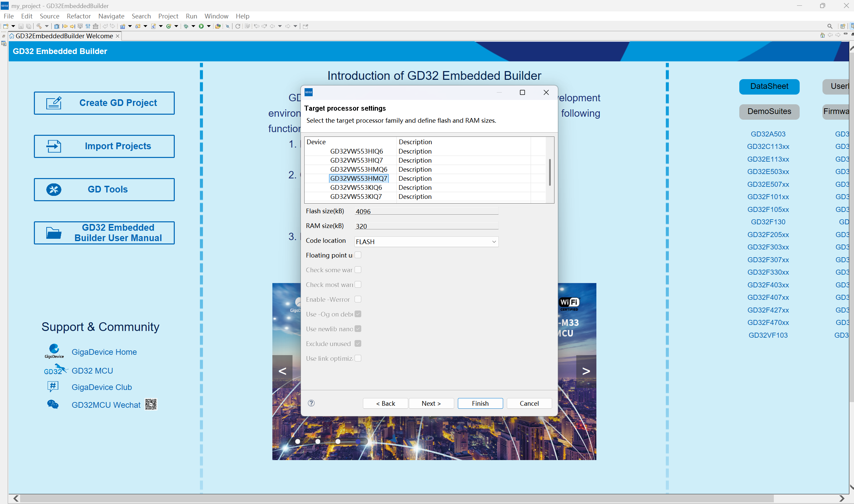Select GD32VW553KIQ6 in device list

pyautogui.click(x=356, y=187)
